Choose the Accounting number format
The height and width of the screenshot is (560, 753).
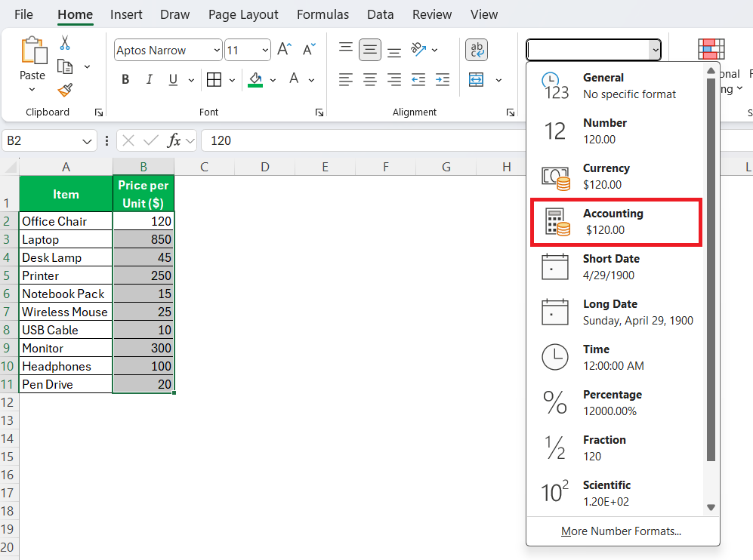616,222
